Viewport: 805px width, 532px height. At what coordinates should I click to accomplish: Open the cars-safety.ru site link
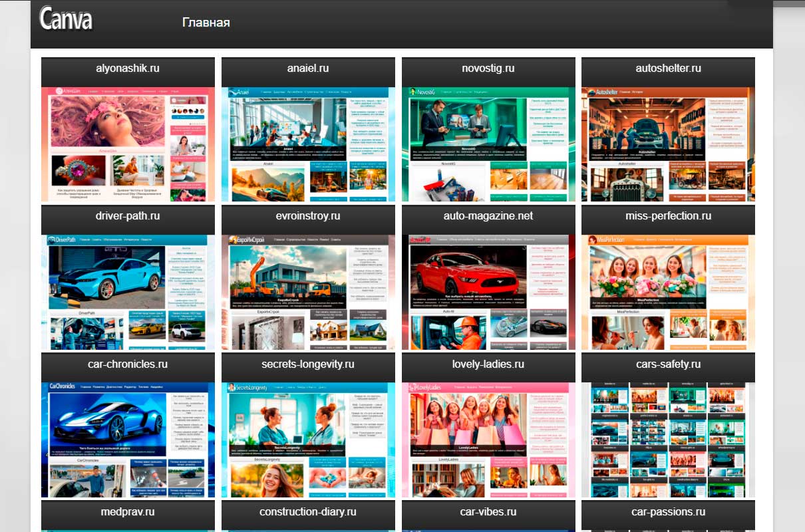coord(668,364)
